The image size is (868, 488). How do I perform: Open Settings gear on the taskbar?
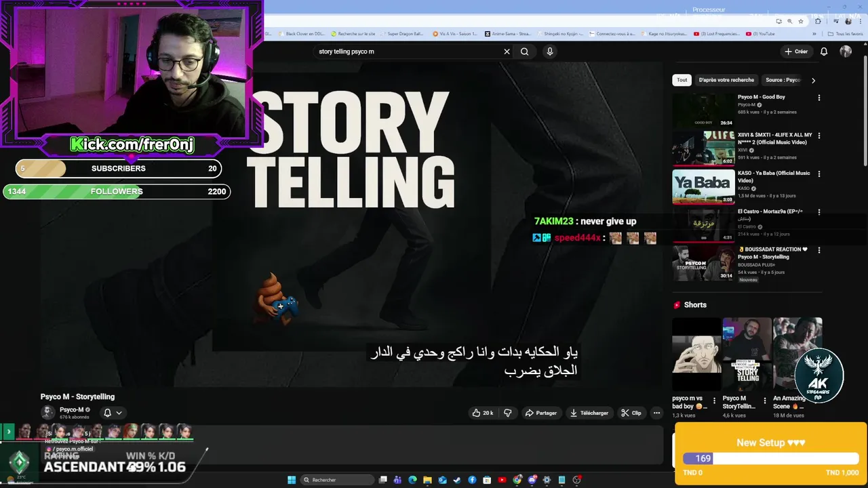click(547, 480)
